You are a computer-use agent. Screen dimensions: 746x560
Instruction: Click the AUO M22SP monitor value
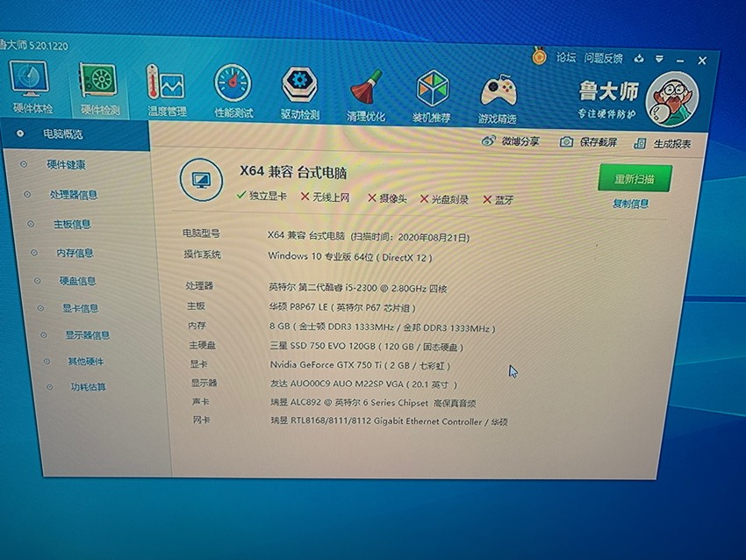coord(364,384)
